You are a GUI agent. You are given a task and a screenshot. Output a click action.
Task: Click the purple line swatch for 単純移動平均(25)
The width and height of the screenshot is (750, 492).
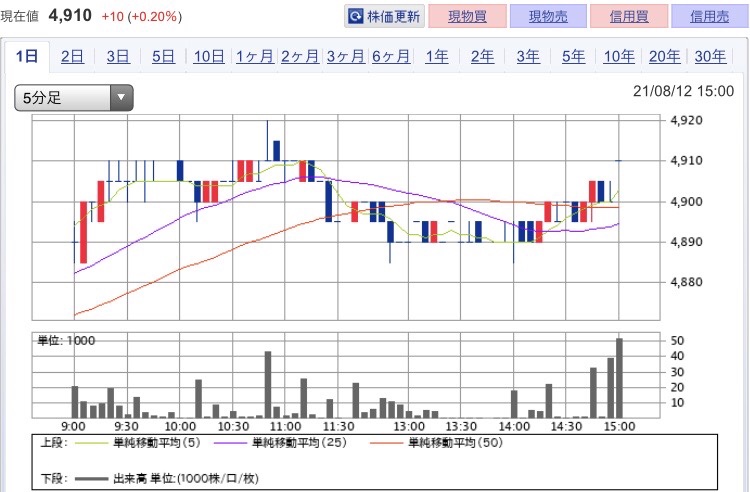[x=231, y=443]
